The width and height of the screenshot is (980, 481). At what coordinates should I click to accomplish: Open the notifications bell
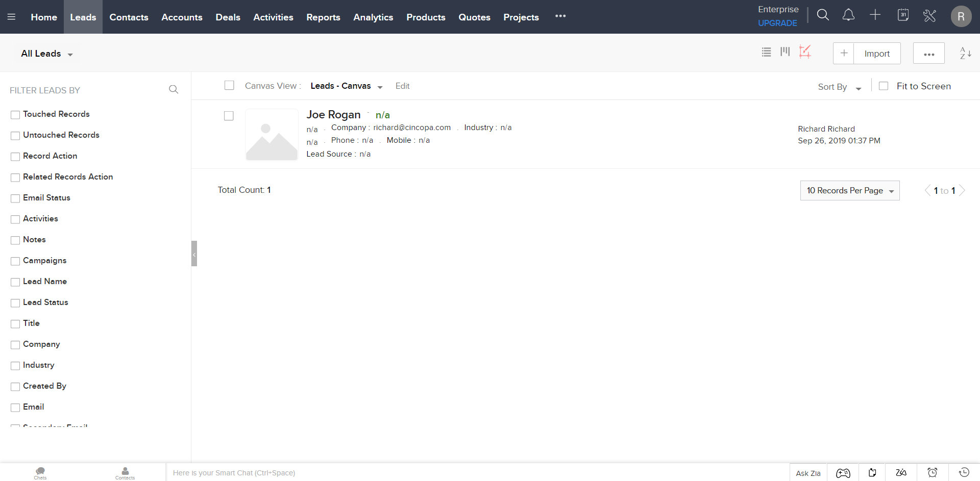pos(848,15)
